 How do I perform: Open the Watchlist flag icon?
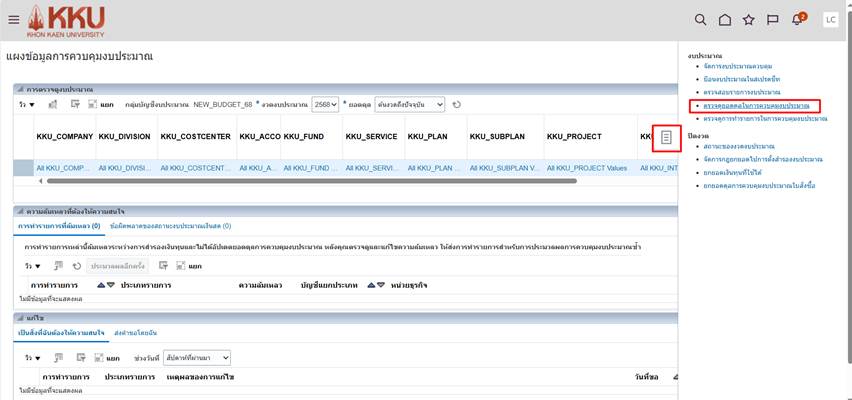point(773,20)
